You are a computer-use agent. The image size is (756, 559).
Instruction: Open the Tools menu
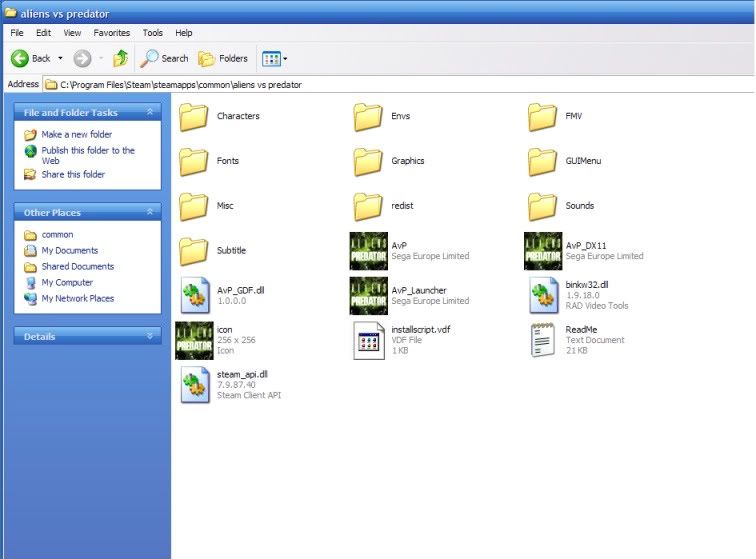point(152,33)
